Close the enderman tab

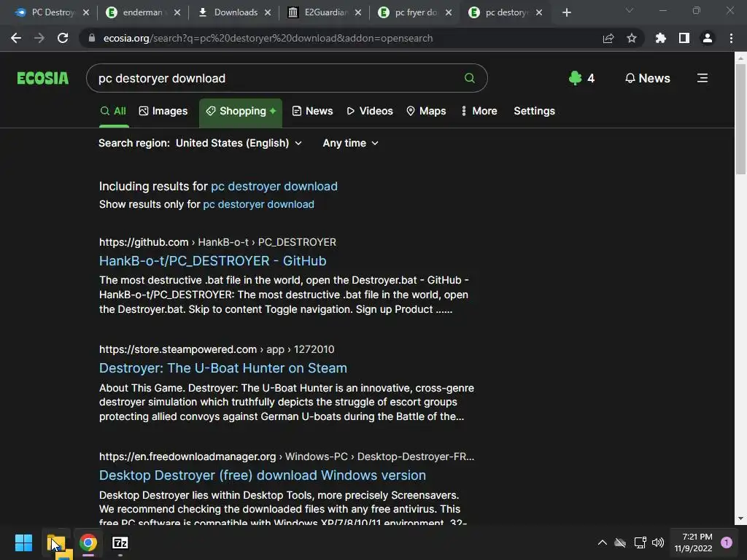177,12
